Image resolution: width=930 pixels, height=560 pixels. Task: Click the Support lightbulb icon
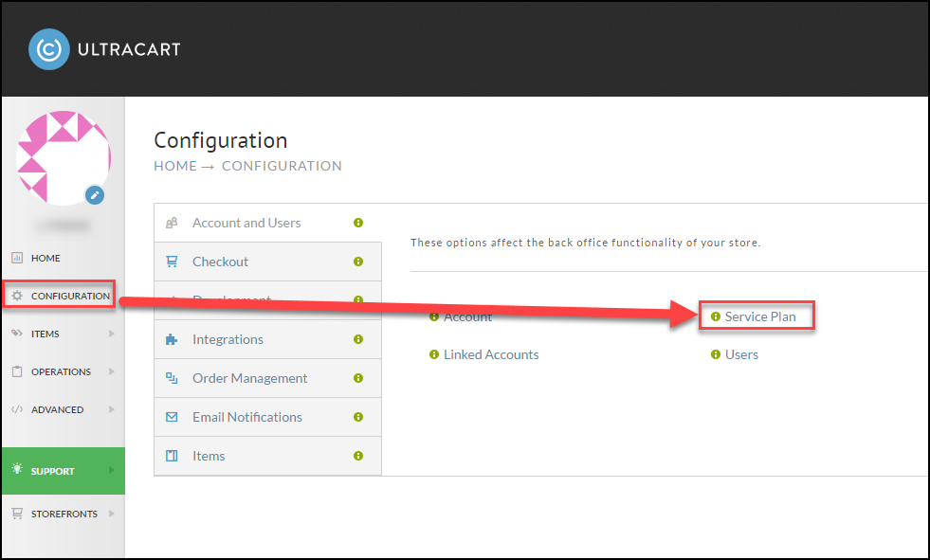click(17, 469)
